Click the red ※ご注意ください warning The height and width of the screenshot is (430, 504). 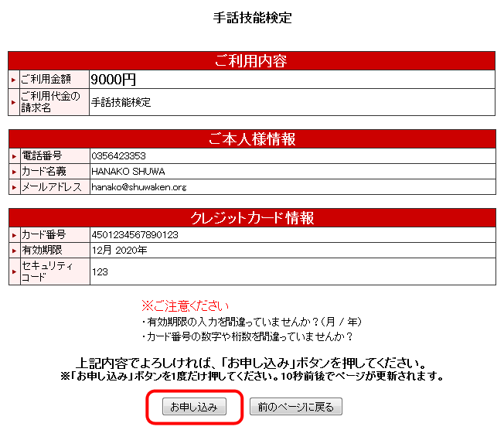click(x=186, y=305)
